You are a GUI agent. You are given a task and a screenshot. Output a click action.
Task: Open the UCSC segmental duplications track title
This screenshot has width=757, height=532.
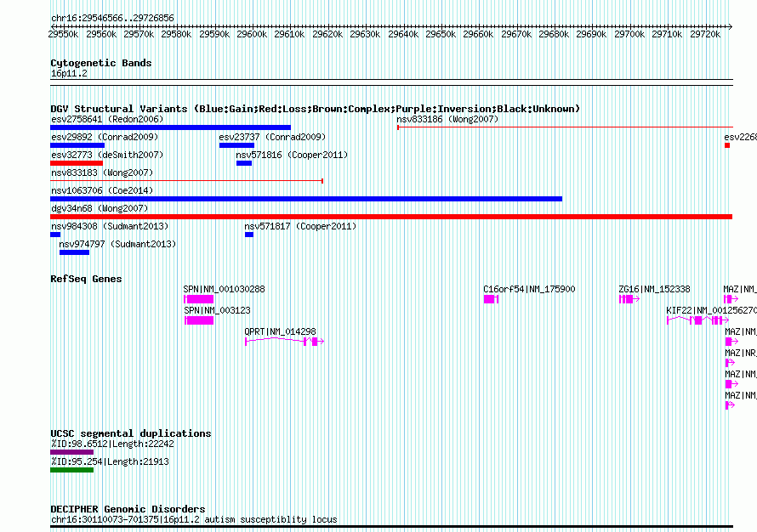(x=131, y=433)
